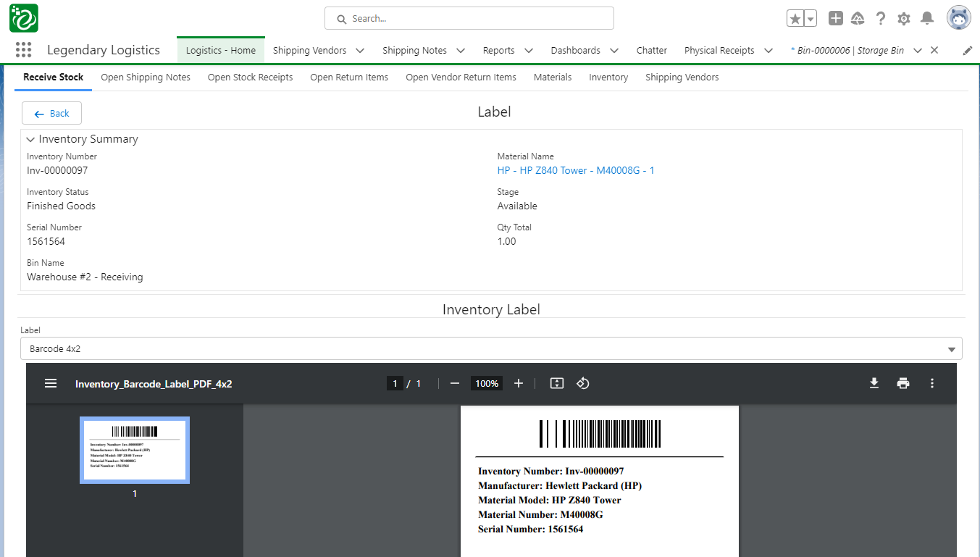
Task: Click the Manufacturer line in the PDF label
Action: click(560, 485)
